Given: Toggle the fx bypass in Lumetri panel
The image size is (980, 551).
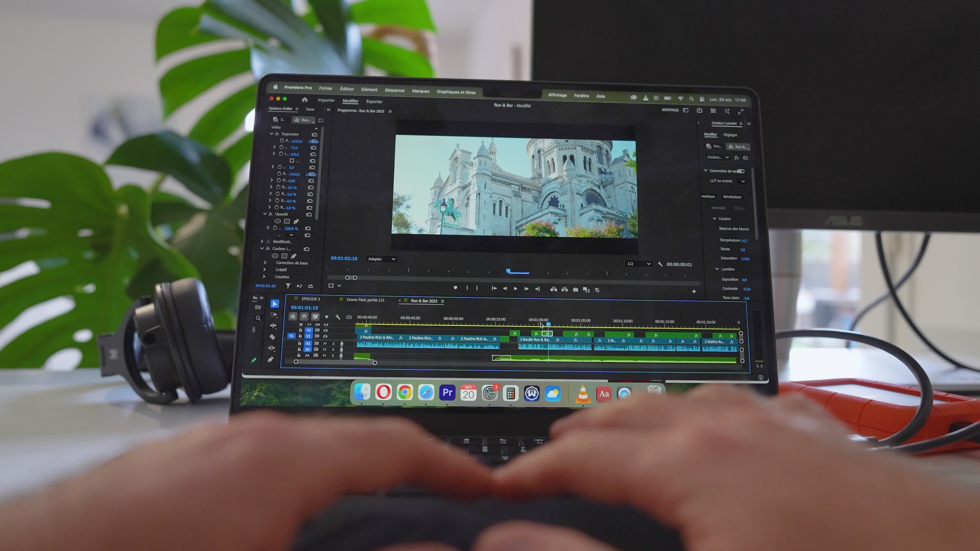Looking at the screenshot, I should (737, 157).
